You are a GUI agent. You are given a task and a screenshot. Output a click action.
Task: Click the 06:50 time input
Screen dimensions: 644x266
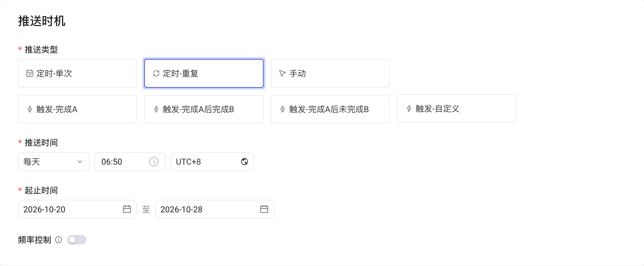tap(130, 162)
